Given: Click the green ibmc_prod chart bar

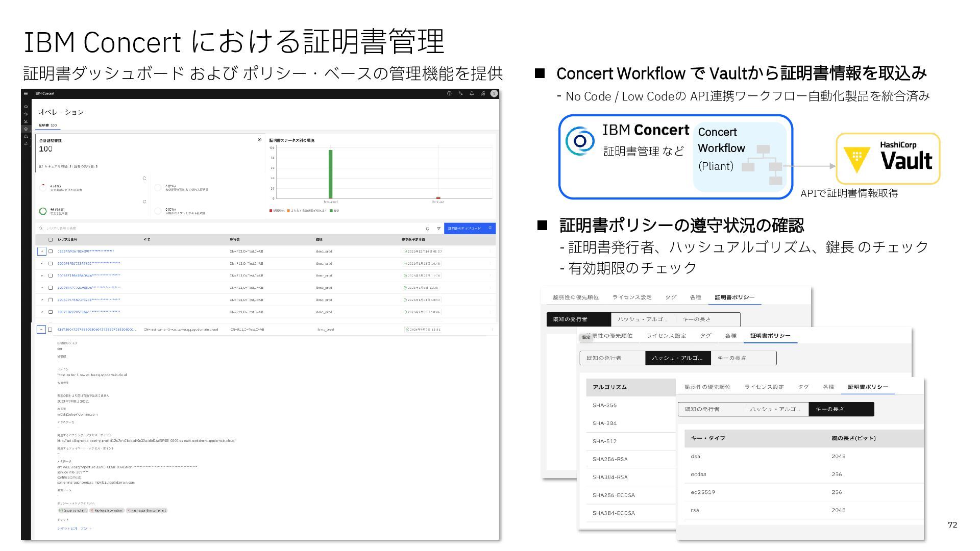Looking at the screenshot, I should [x=330, y=173].
